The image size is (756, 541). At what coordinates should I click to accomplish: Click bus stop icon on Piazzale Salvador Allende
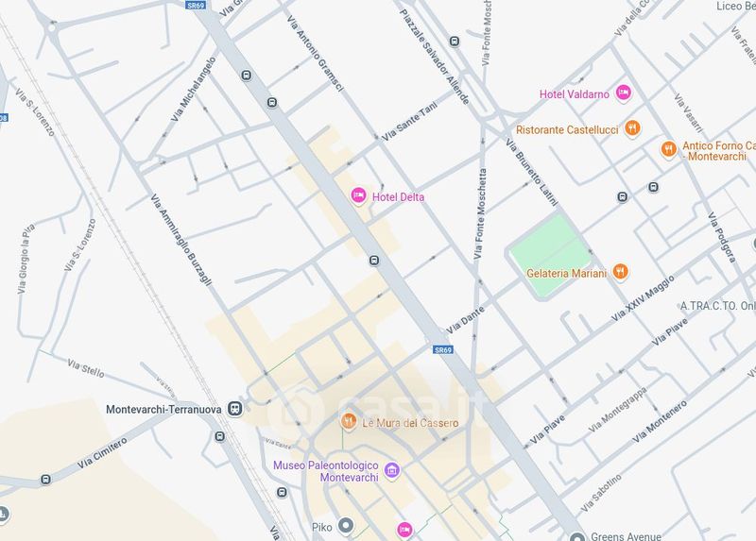pyautogui.click(x=455, y=42)
